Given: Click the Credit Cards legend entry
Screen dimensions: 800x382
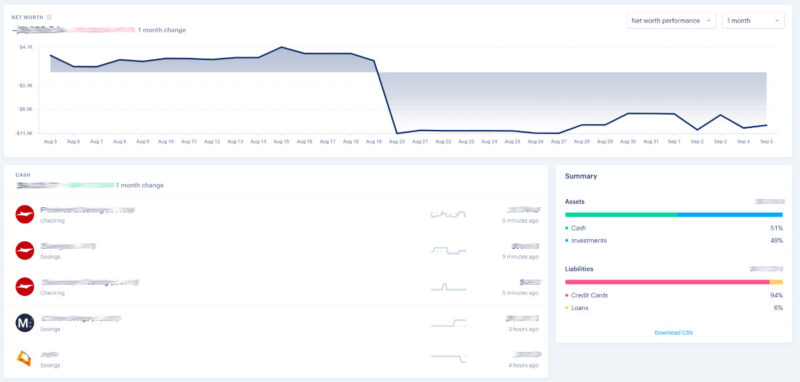Looking at the screenshot, I should (586, 295).
